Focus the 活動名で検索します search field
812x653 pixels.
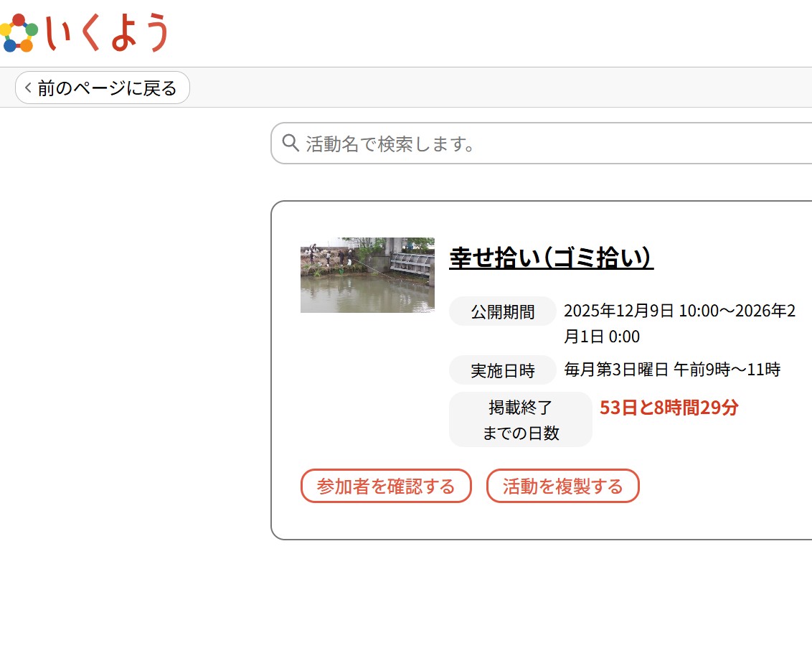pos(545,144)
